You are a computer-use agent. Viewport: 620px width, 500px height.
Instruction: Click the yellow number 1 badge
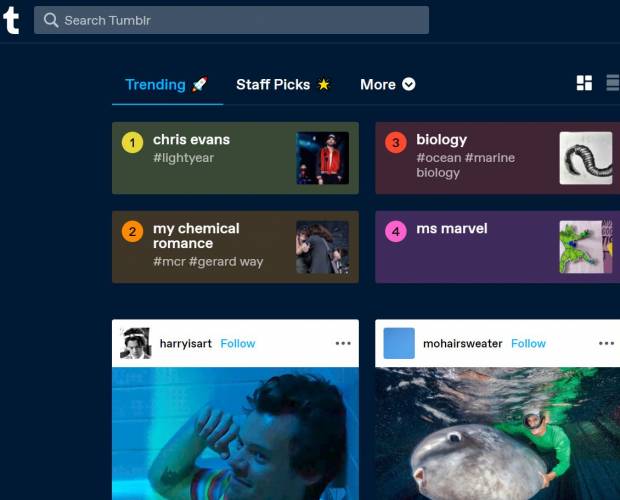tap(132, 142)
